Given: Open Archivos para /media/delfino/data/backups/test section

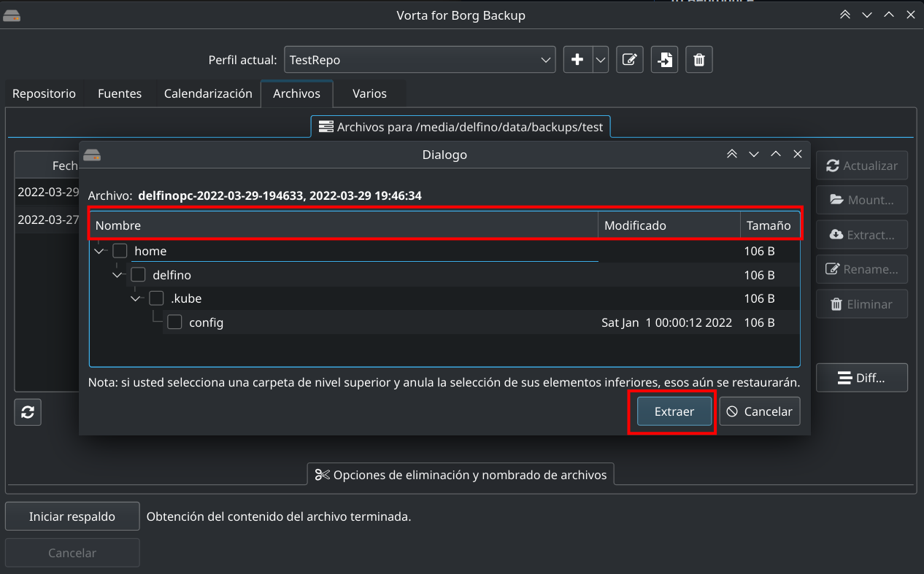Looking at the screenshot, I should point(461,127).
